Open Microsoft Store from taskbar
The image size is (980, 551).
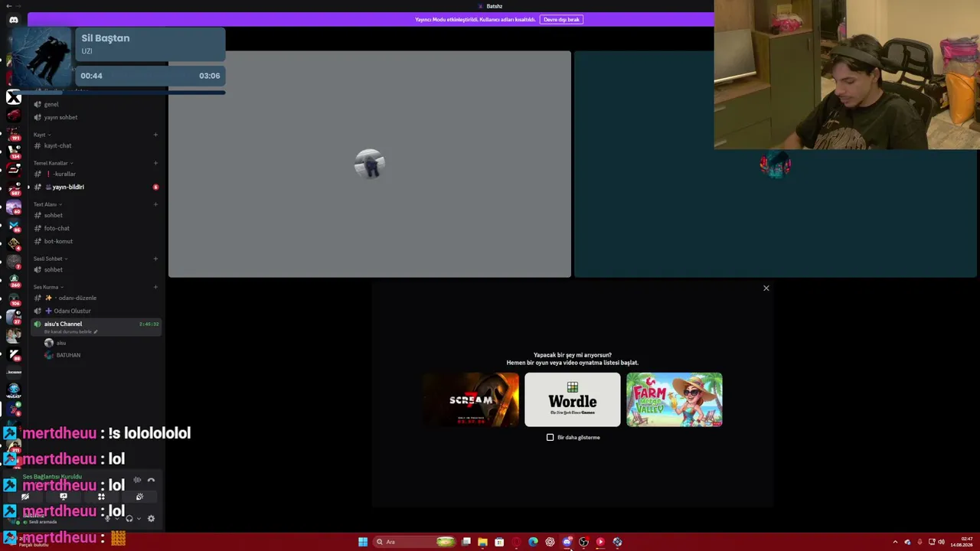pyautogui.click(x=499, y=542)
